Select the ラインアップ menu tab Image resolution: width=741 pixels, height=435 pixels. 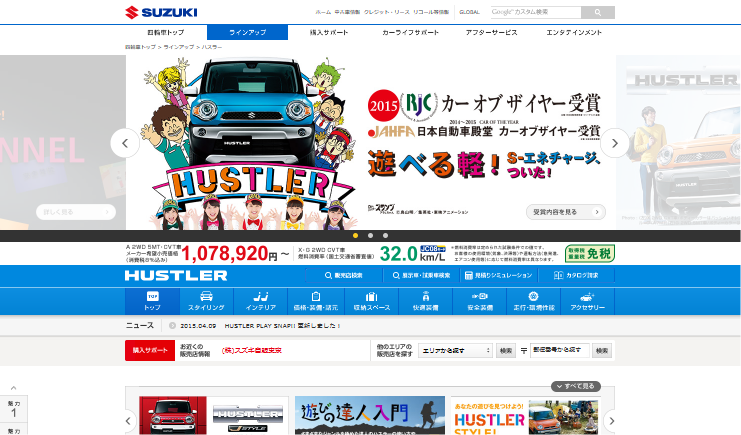(248, 33)
